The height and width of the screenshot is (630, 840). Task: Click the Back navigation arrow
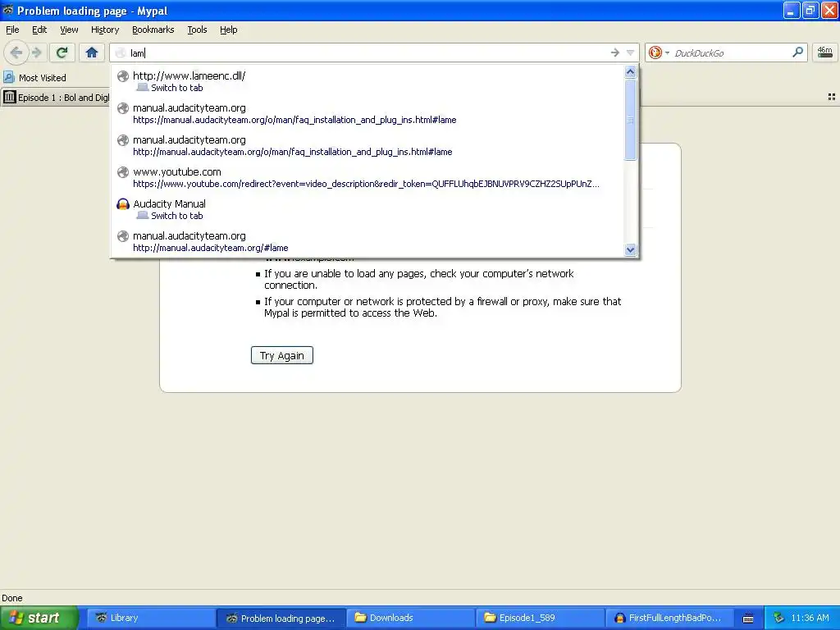point(16,52)
